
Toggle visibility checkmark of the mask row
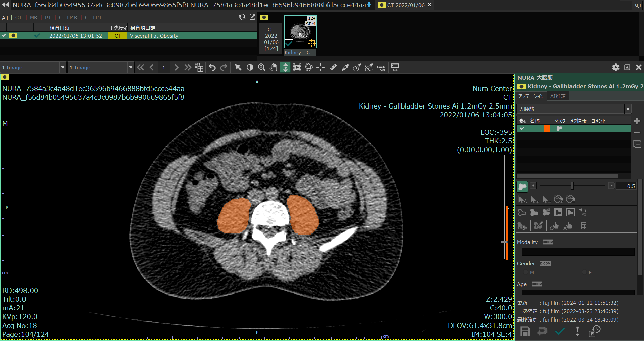522,128
